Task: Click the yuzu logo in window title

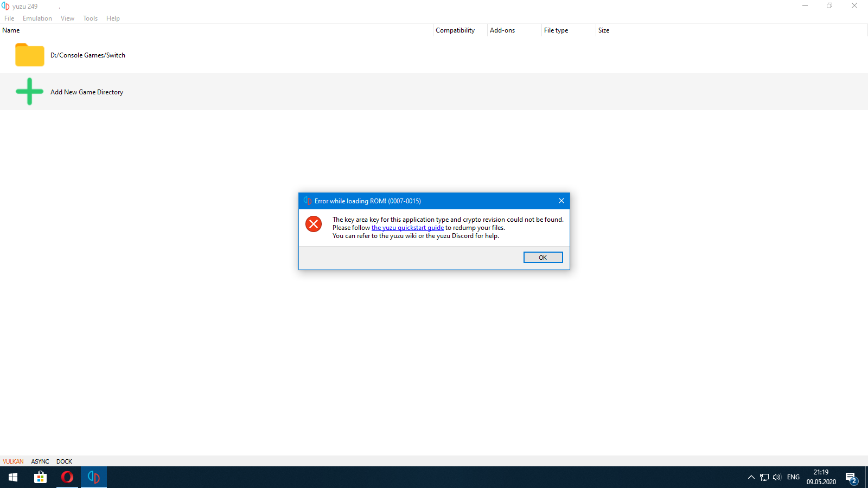Action: click(5, 6)
